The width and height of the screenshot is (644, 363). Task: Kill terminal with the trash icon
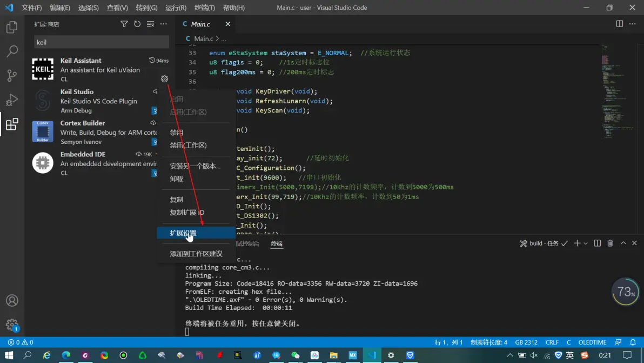pos(610,243)
